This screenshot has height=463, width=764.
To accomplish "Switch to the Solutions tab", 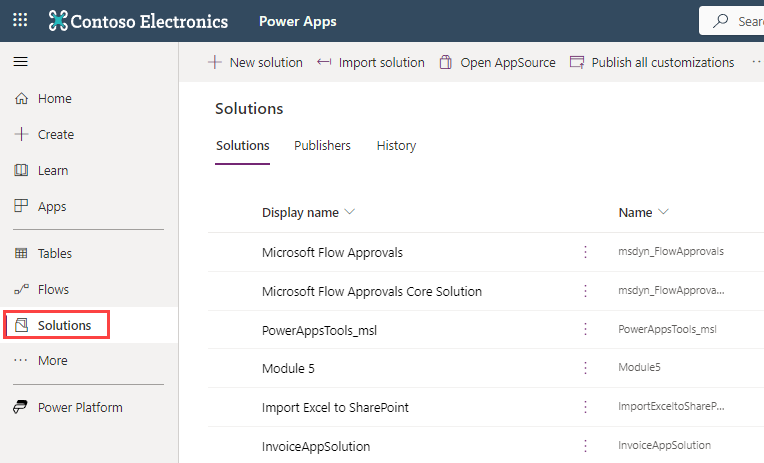I will [x=243, y=146].
